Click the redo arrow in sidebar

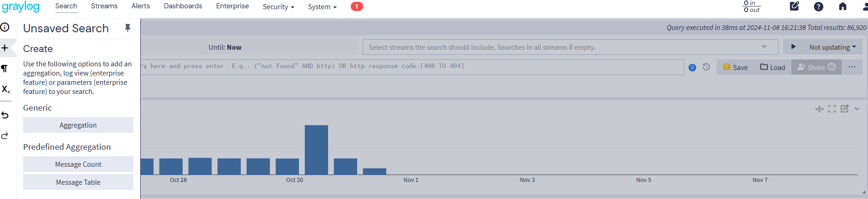click(x=5, y=136)
